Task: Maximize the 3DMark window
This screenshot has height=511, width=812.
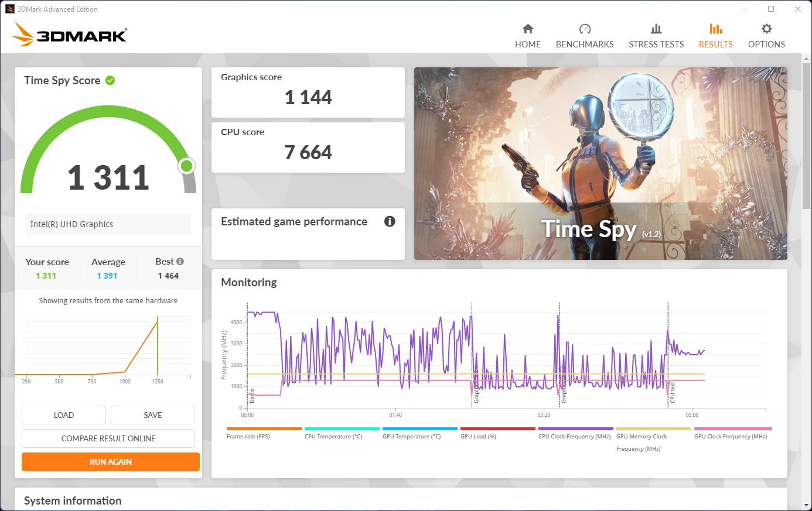Action: [771, 9]
